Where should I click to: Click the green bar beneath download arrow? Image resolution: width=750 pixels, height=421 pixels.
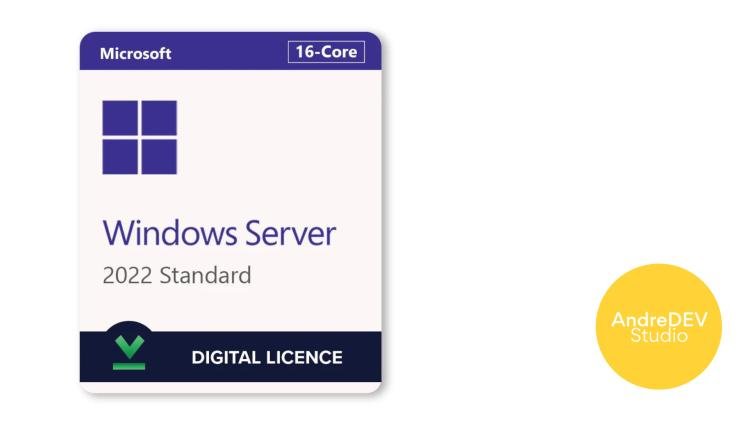(129, 366)
